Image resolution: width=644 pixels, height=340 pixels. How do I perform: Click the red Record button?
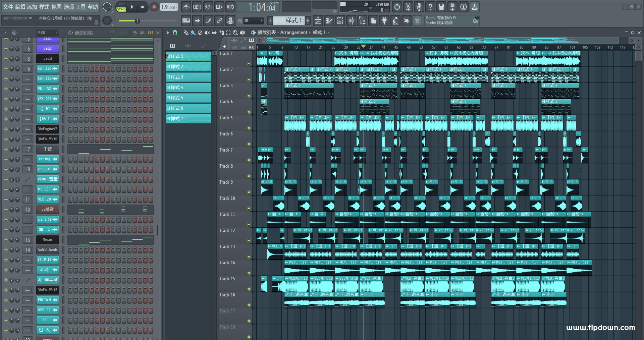[x=154, y=7]
